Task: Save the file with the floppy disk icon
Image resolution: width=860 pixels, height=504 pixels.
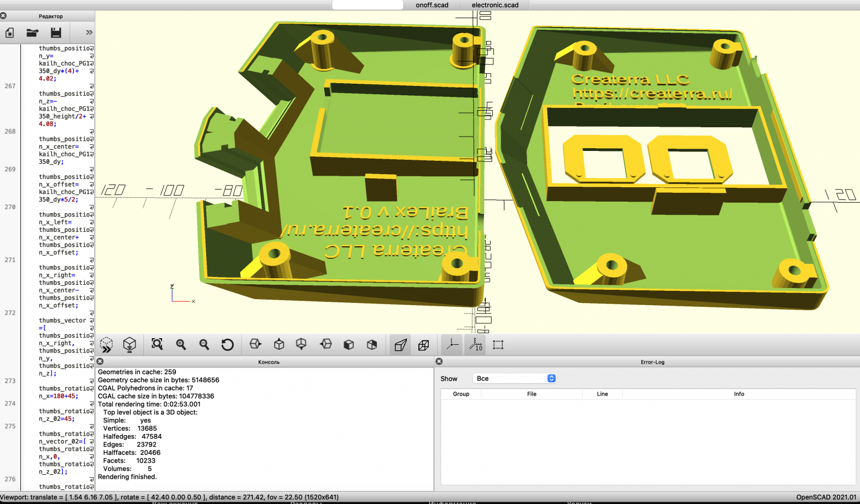Action: pyautogui.click(x=56, y=33)
